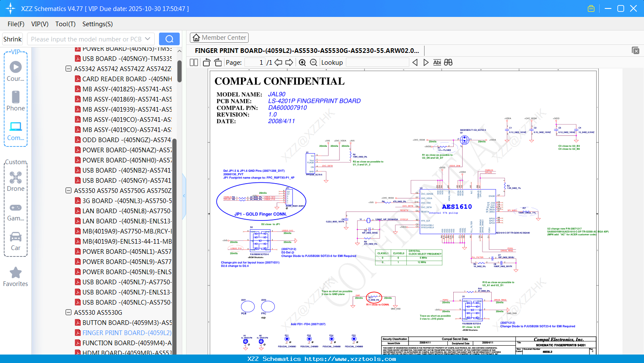Open POWER BOARD-(405NL1)-AS57 schematic
This screenshot has width=644, height=363.
coord(127,251)
